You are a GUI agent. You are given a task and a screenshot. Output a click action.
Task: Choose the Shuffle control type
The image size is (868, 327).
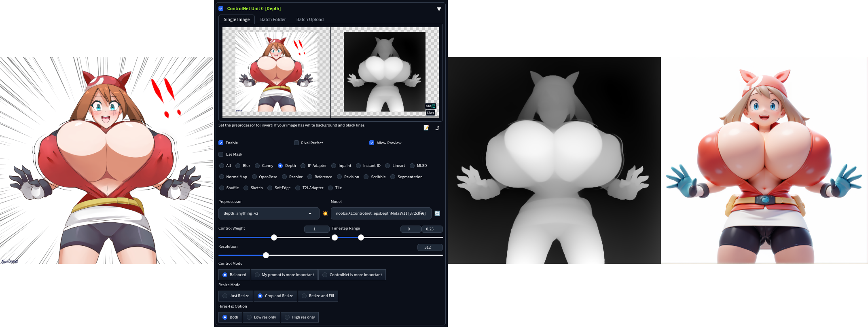tap(222, 188)
